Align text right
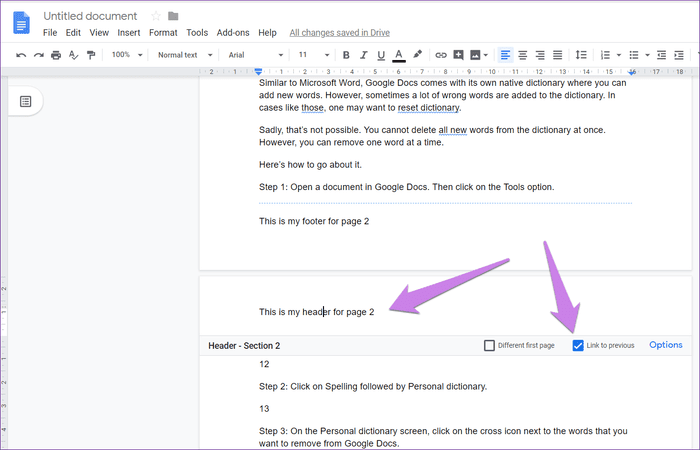 [x=540, y=55]
